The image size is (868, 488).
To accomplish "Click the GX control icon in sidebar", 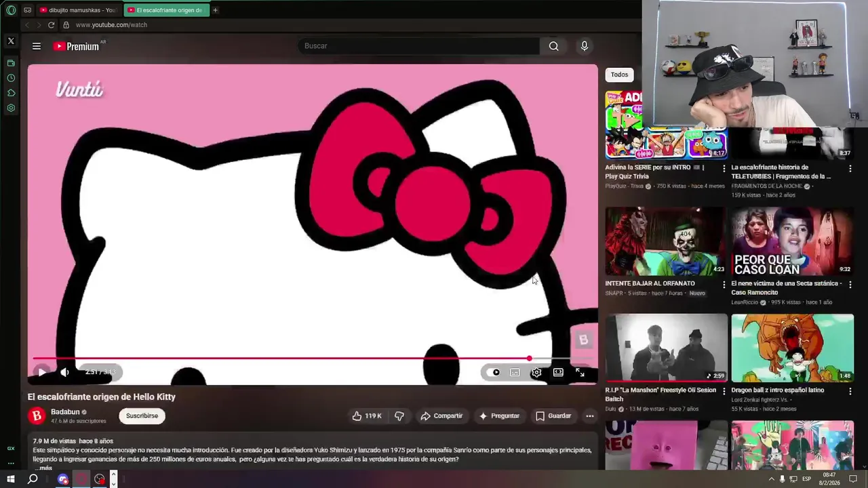I will 11,448.
